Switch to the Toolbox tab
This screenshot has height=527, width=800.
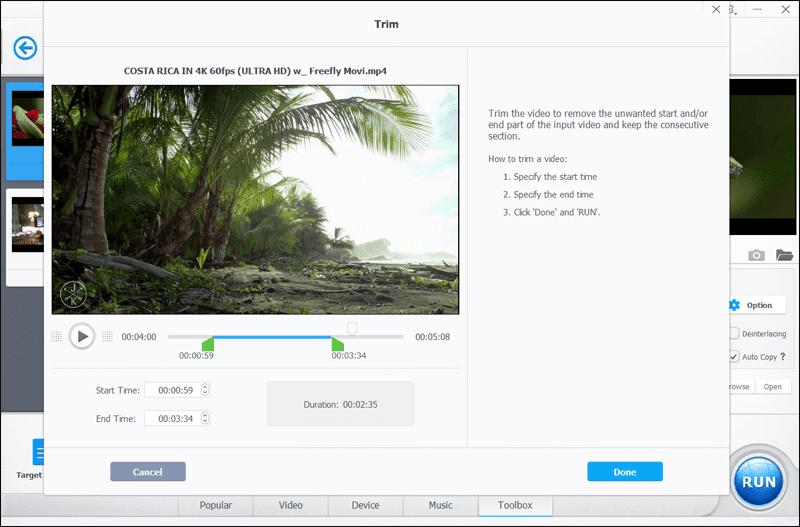pos(515,505)
